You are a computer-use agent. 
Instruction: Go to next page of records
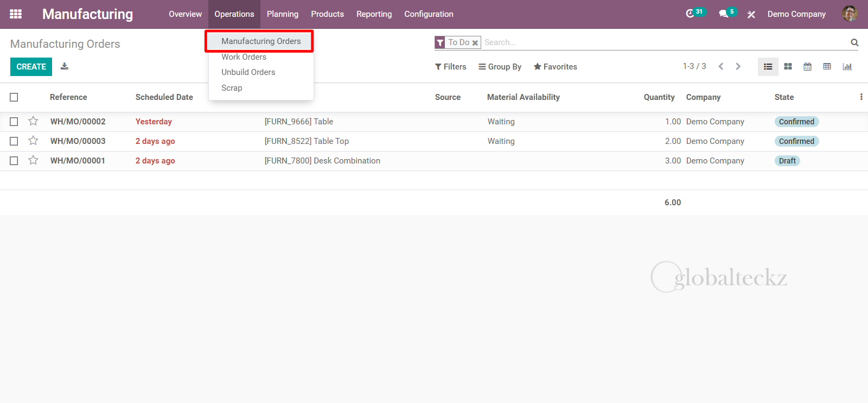pos(738,66)
